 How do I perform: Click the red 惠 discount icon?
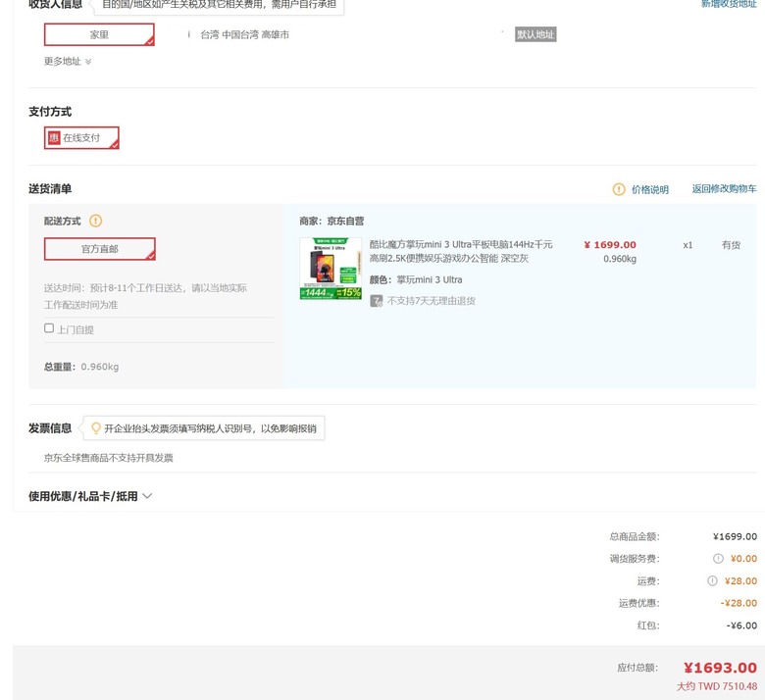(54, 138)
